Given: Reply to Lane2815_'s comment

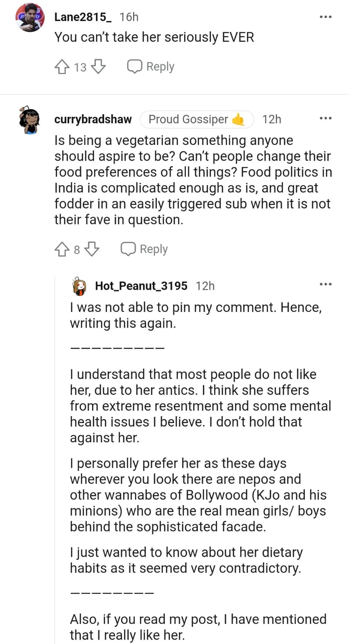Looking at the screenshot, I should click(160, 66).
